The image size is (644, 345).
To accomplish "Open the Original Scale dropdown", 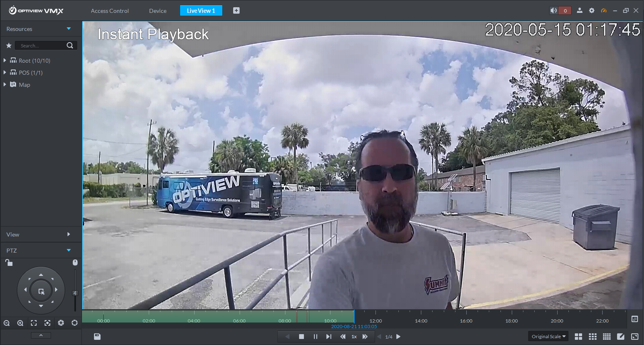I will (x=548, y=337).
